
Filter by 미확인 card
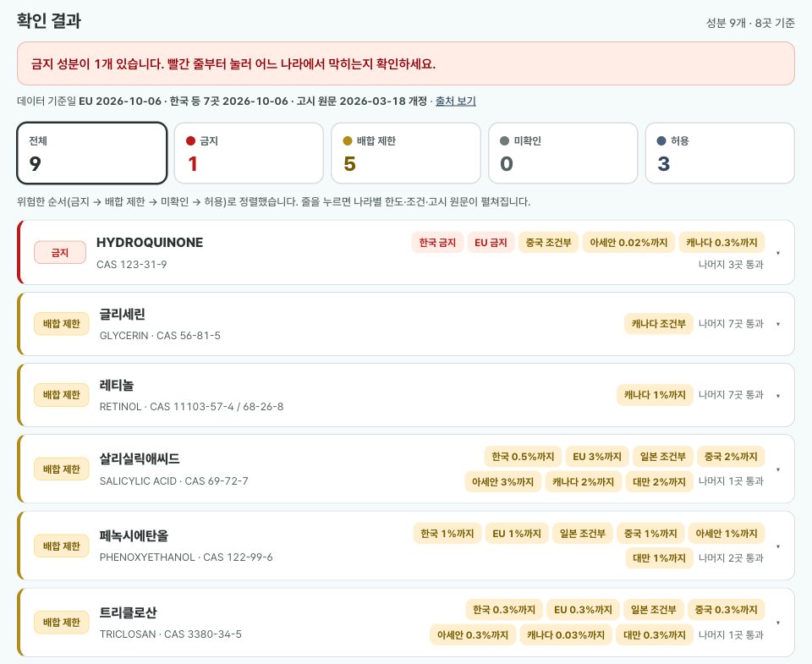[x=563, y=153]
